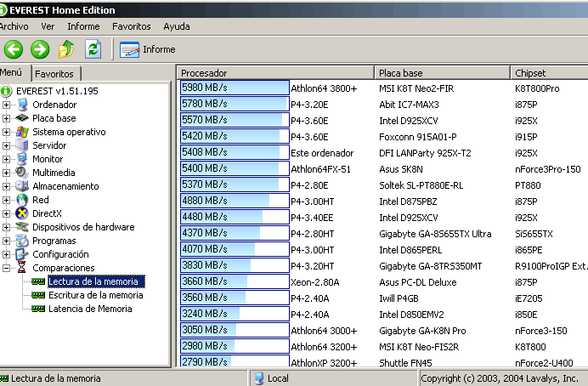Click the Latencia de Memoria chip icon

(x=38, y=309)
